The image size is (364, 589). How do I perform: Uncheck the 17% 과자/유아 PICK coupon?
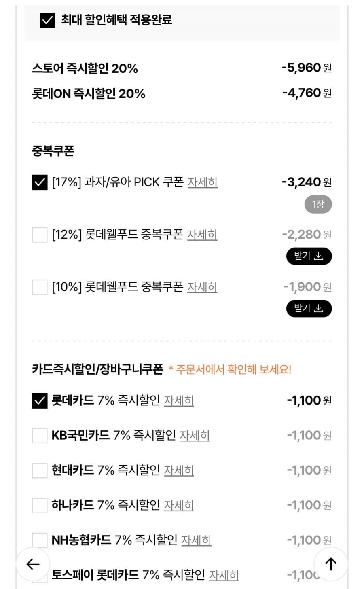[40, 182]
